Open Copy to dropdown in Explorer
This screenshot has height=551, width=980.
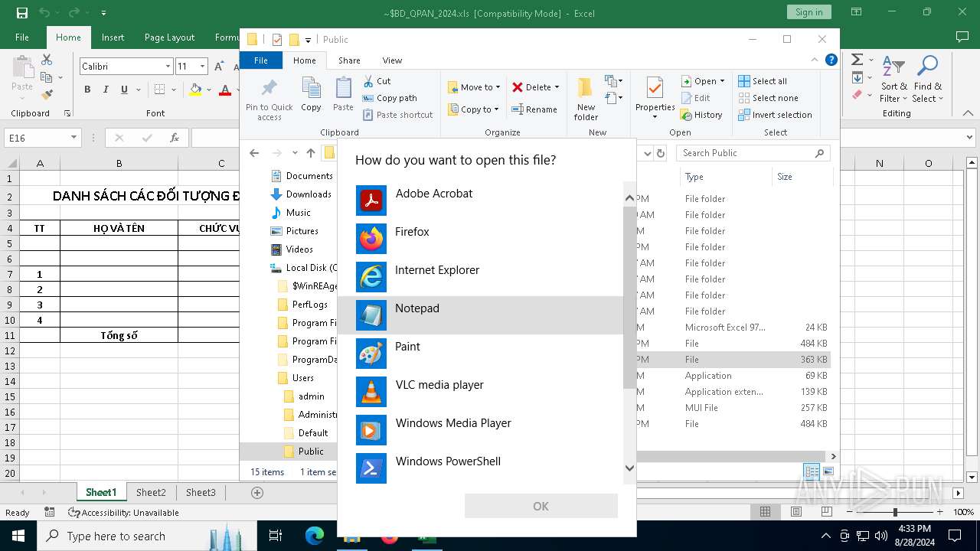point(473,109)
